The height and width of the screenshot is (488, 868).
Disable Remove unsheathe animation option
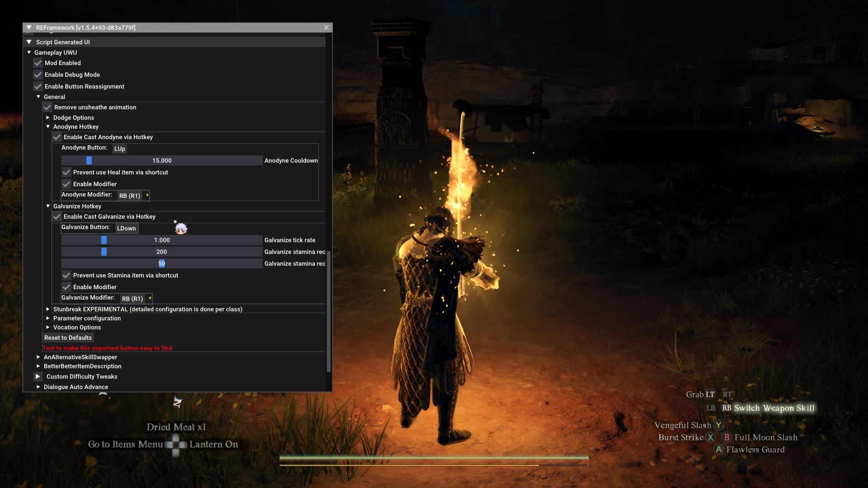[47, 107]
